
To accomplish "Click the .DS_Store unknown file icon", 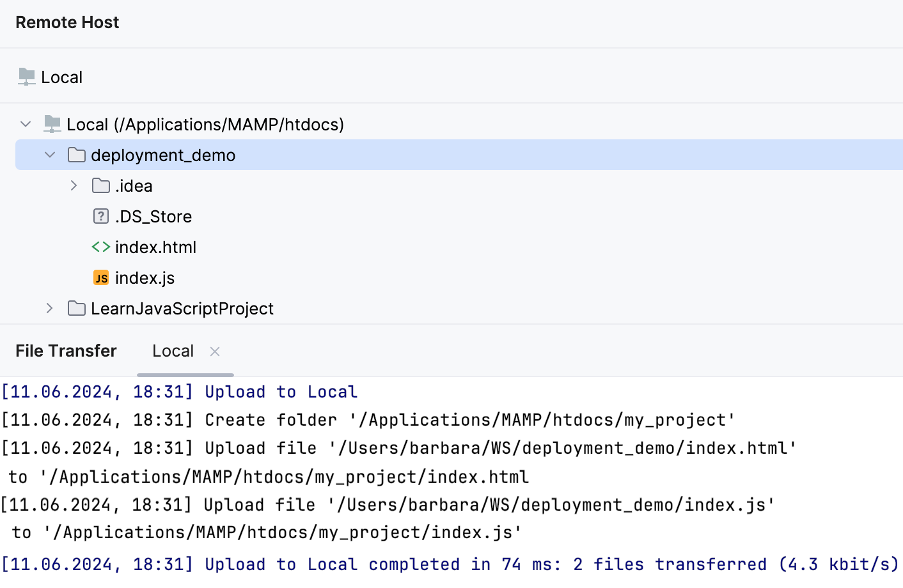I will coord(101,216).
